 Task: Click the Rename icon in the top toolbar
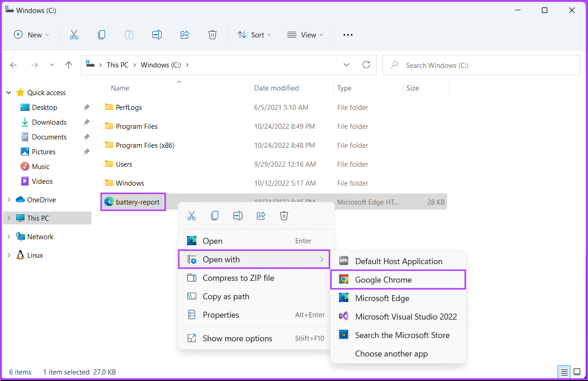(x=157, y=35)
